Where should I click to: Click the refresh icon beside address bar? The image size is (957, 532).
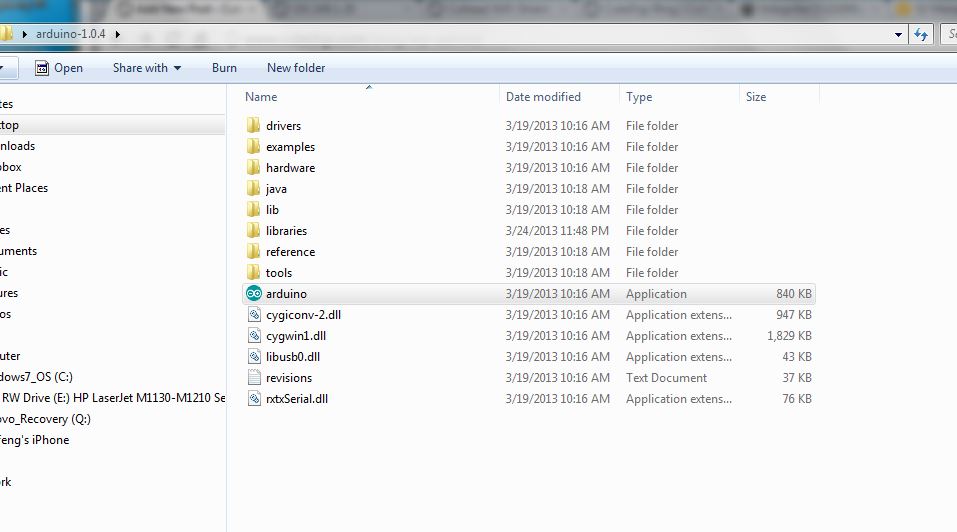tap(921, 35)
